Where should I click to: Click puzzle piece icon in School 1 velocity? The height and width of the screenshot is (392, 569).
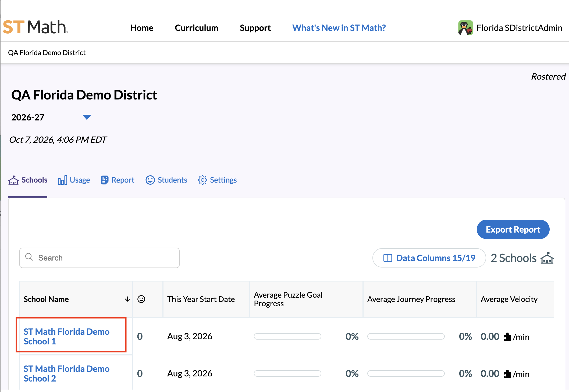click(507, 337)
